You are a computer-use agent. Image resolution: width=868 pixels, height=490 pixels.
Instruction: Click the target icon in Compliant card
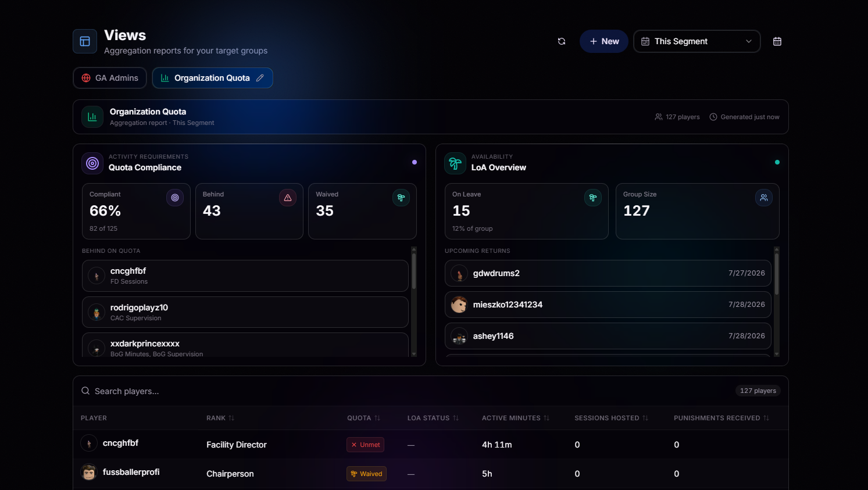pos(175,198)
